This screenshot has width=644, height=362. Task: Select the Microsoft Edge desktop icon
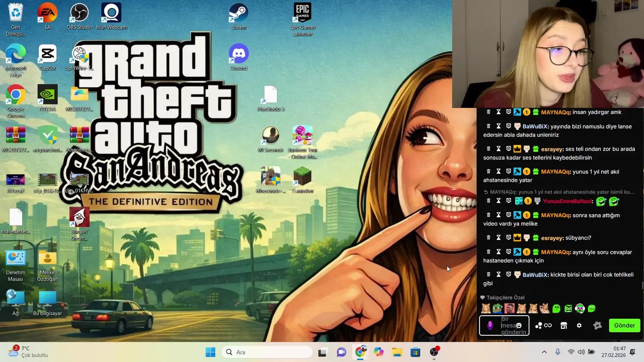coord(16,60)
